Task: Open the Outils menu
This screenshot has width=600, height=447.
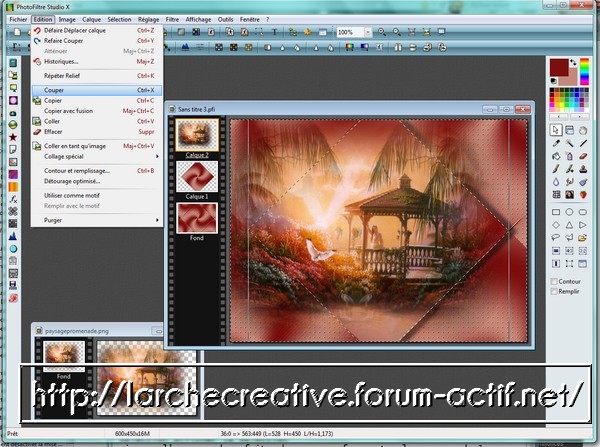Action: [x=225, y=19]
